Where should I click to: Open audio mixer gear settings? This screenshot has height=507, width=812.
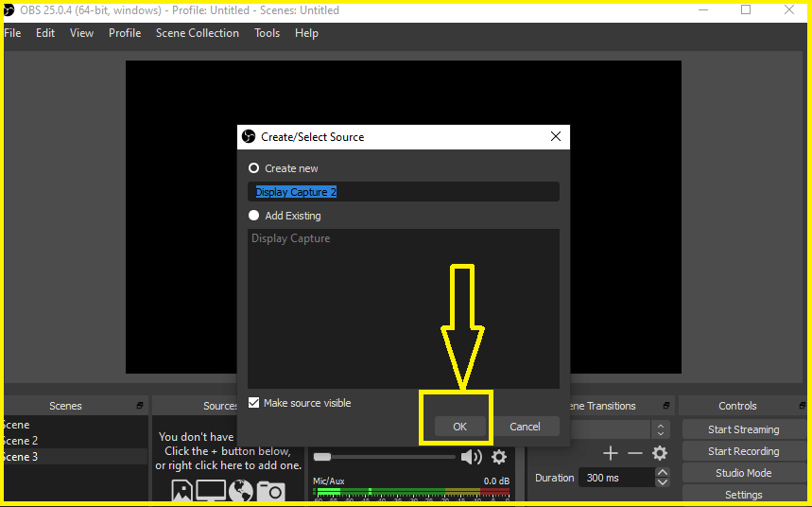click(499, 457)
